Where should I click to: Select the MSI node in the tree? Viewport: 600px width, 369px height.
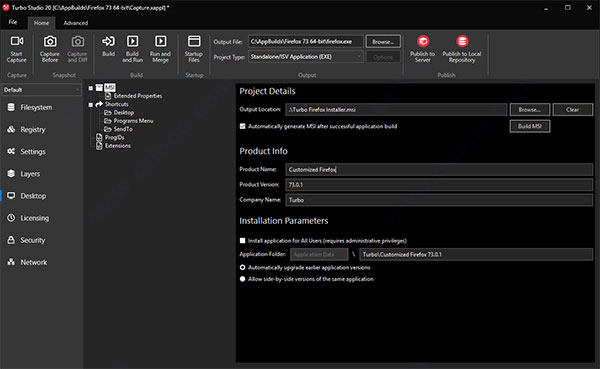tap(109, 88)
